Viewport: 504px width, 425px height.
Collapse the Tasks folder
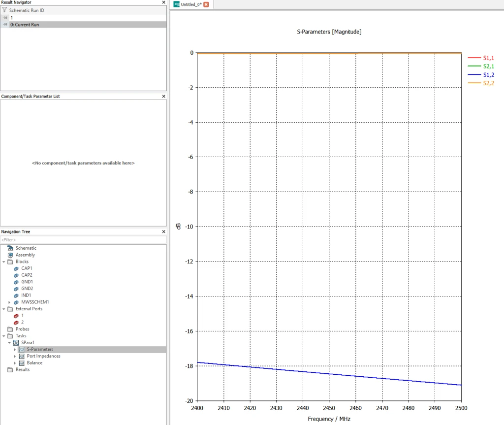(x=4, y=336)
